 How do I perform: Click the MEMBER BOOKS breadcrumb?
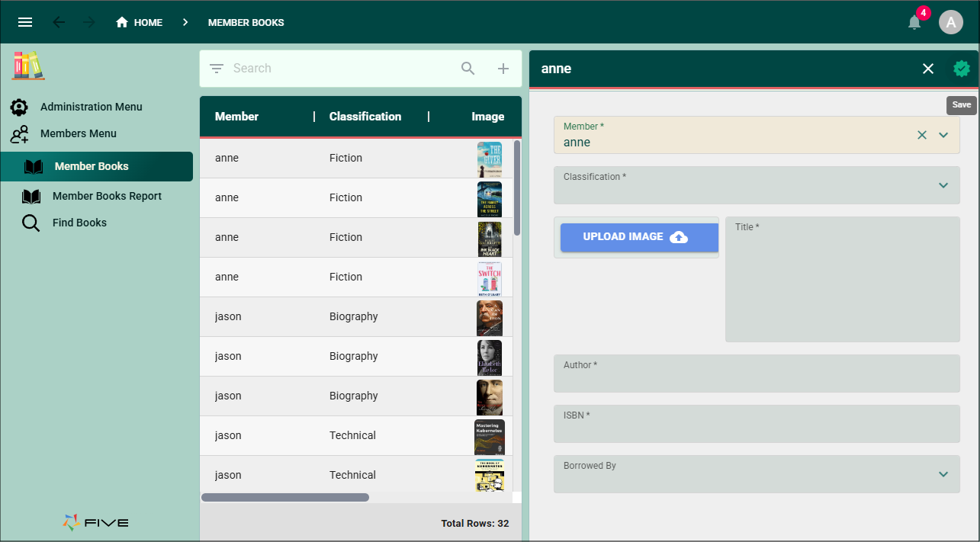click(246, 23)
